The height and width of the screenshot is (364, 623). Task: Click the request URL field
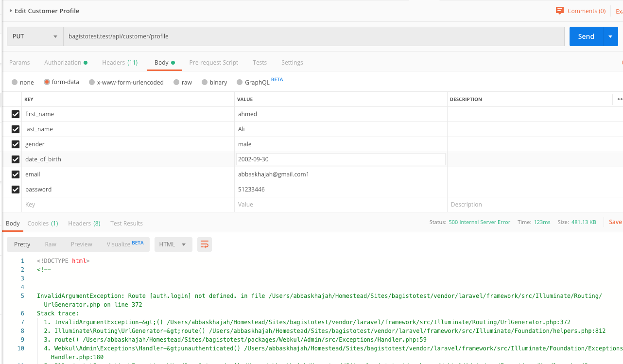[314, 36]
